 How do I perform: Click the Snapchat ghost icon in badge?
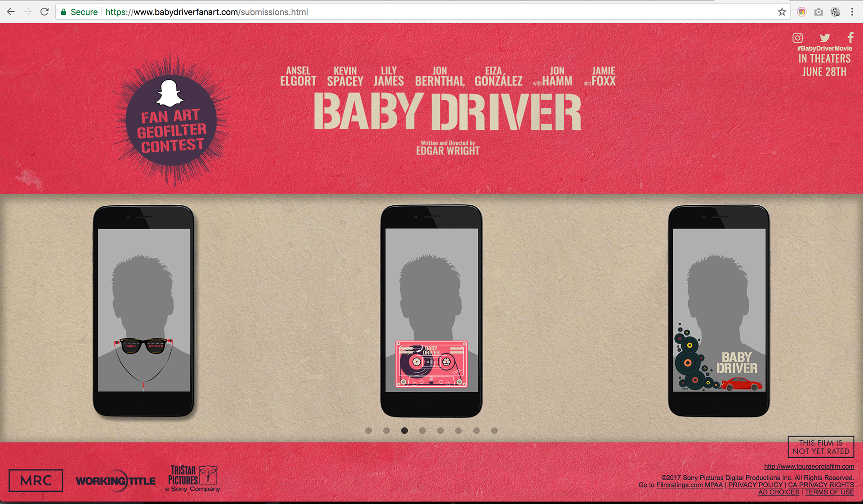[x=169, y=93]
